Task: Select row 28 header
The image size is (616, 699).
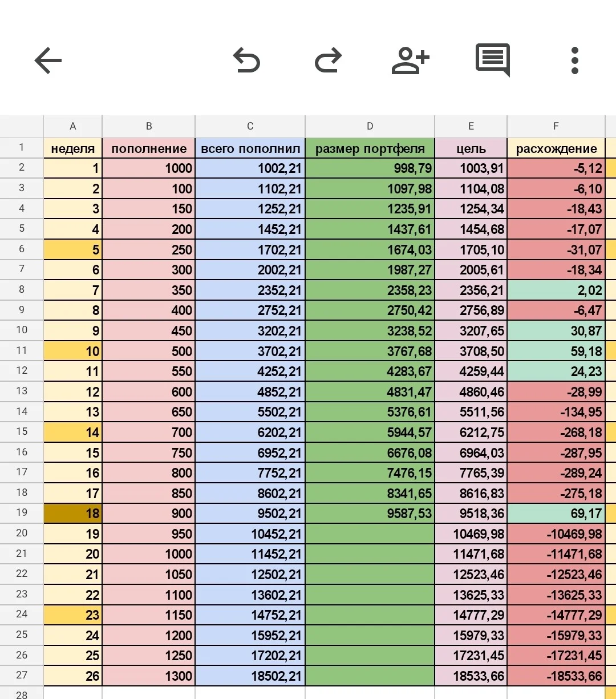Action: point(22,693)
